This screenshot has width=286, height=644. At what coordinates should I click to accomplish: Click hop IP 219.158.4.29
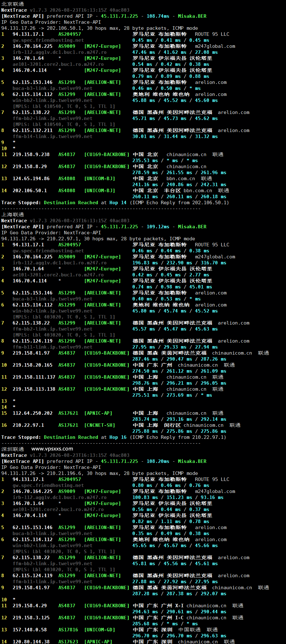click(30, 606)
